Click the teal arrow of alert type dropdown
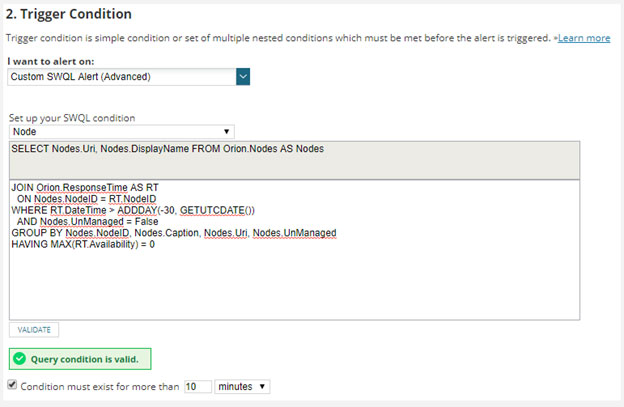 (x=243, y=77)
